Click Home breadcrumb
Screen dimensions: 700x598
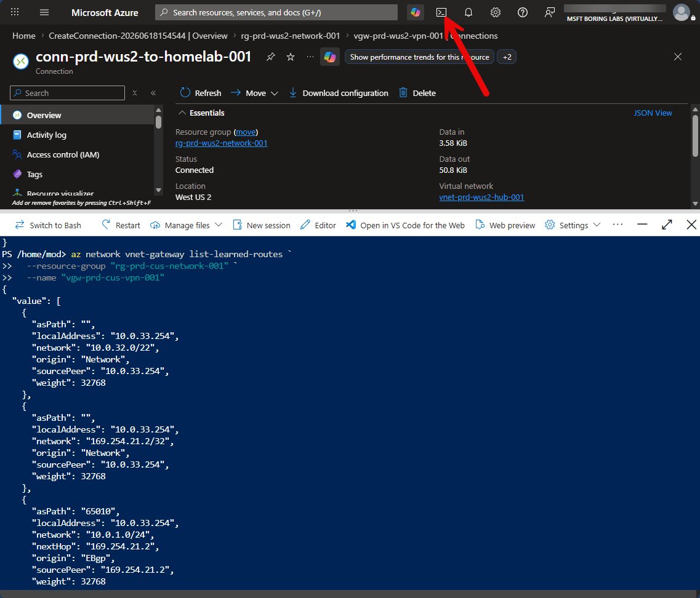point(23,36)
